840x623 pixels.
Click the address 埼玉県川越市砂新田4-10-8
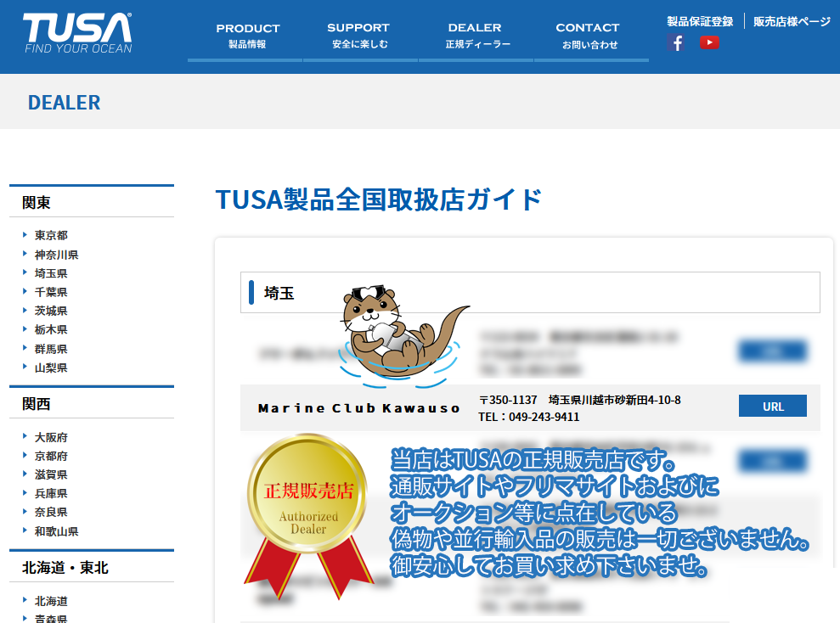(x=614, y=400)
